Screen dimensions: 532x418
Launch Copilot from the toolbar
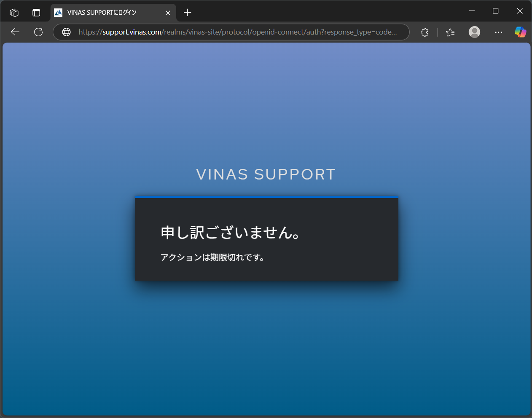[520, 32]
